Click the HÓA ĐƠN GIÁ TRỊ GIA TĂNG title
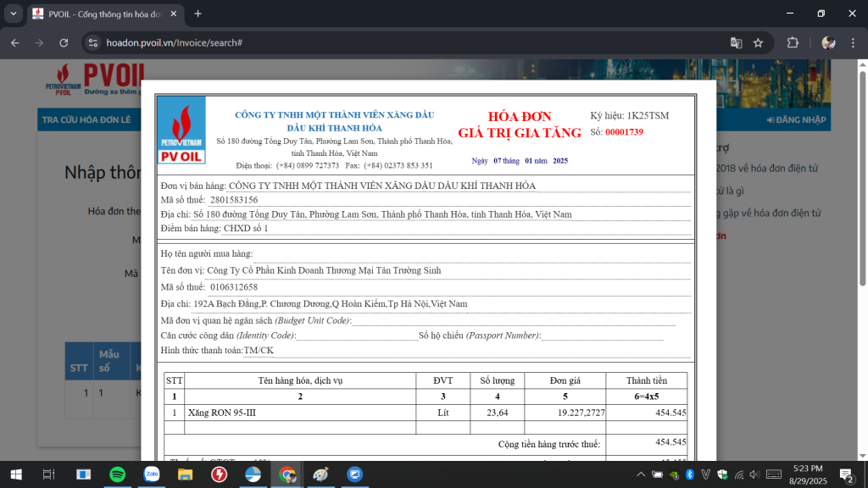The width and height of the screenshot is (868, 488). tap(520, 125)
